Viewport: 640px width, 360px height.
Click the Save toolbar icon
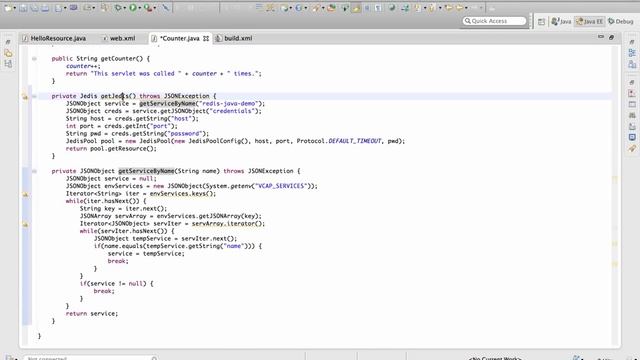pyautogui.click(x=23, y=8)
